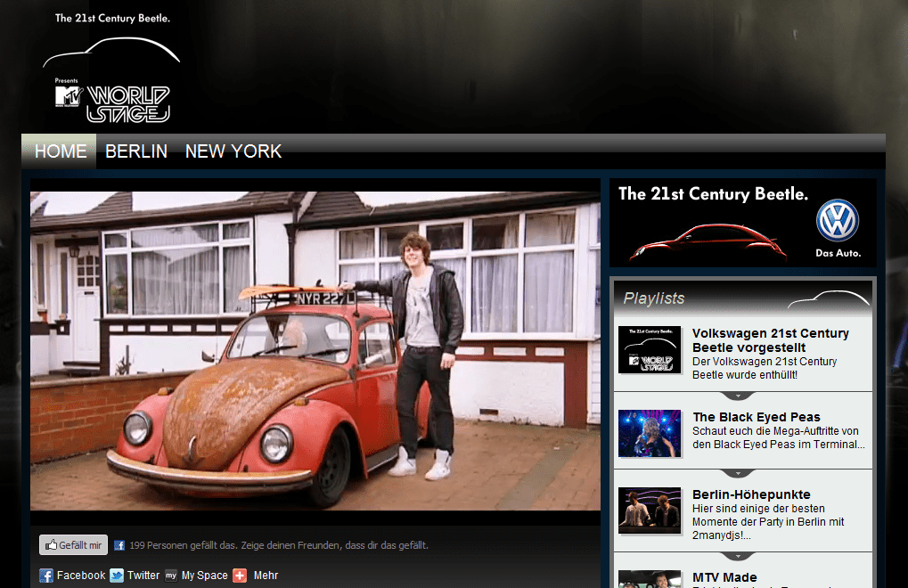908x588 pixels.
Task: Click the Gefällt mir like button
Action: click(x=74, y=545)
